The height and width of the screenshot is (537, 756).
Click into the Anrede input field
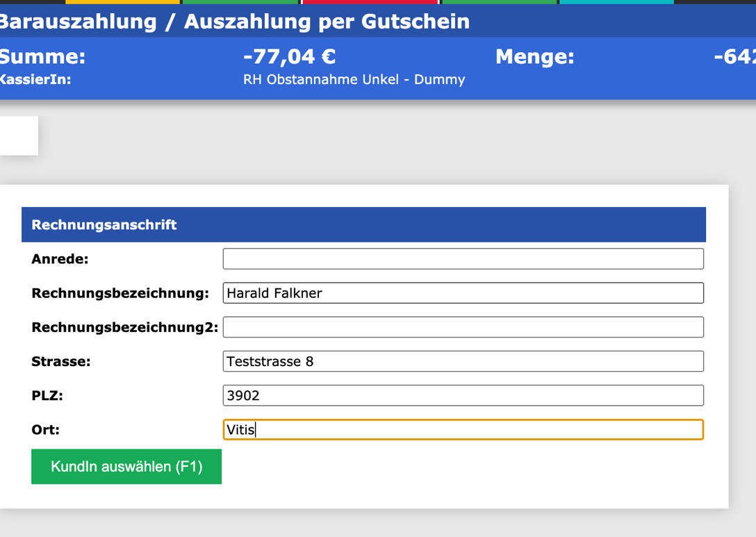click(x=462, y=258)
